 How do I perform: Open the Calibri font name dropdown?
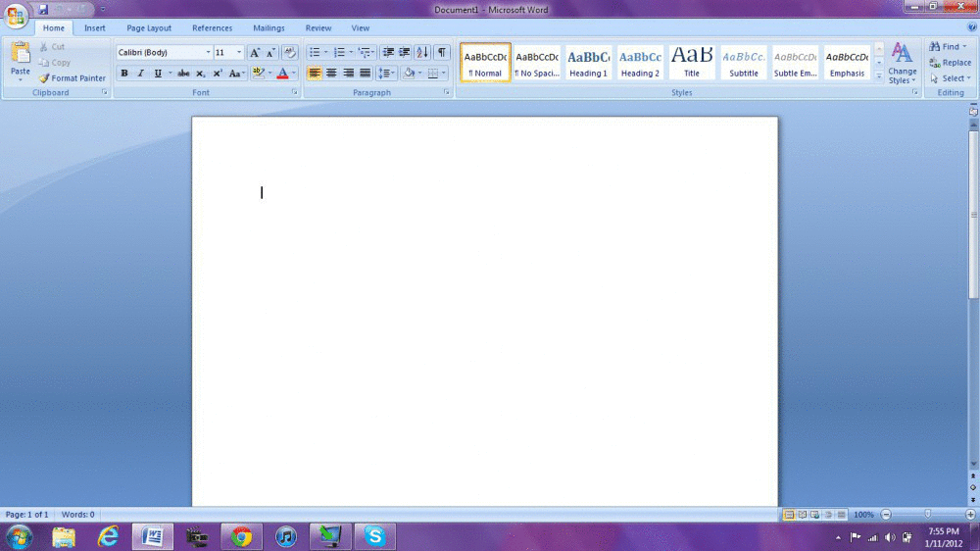(x=208, y=53)
